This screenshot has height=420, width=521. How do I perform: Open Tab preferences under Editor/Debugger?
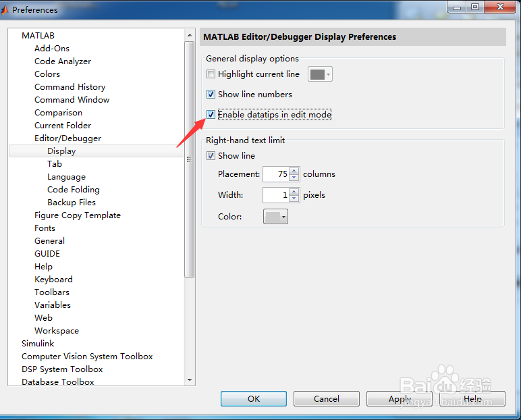(55, 164)
